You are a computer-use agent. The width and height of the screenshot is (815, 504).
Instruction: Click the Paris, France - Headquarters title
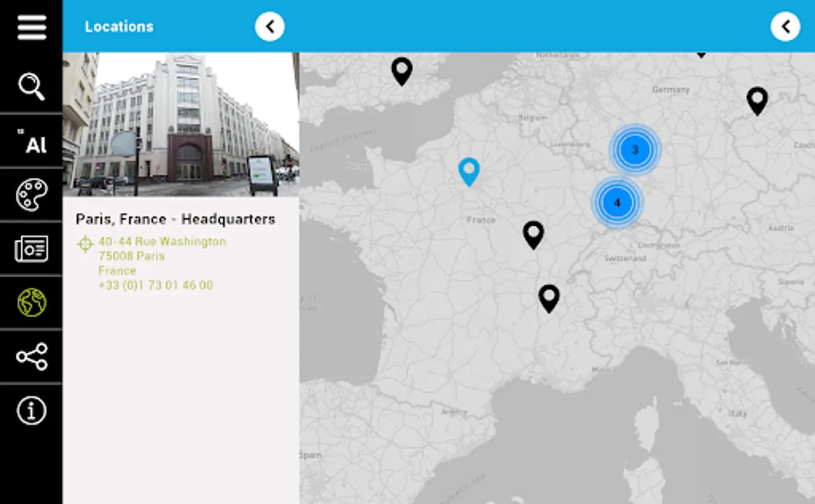pos(175,219)
